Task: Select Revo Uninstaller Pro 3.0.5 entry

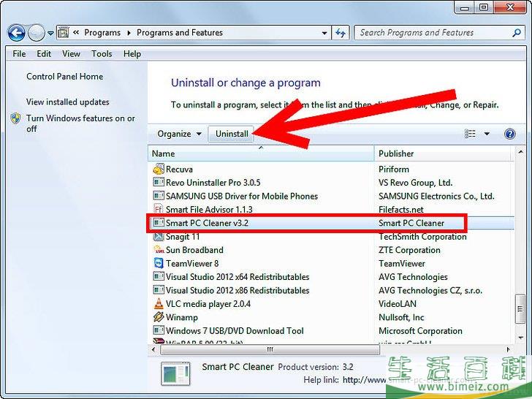Action: [x=213, y=183]
